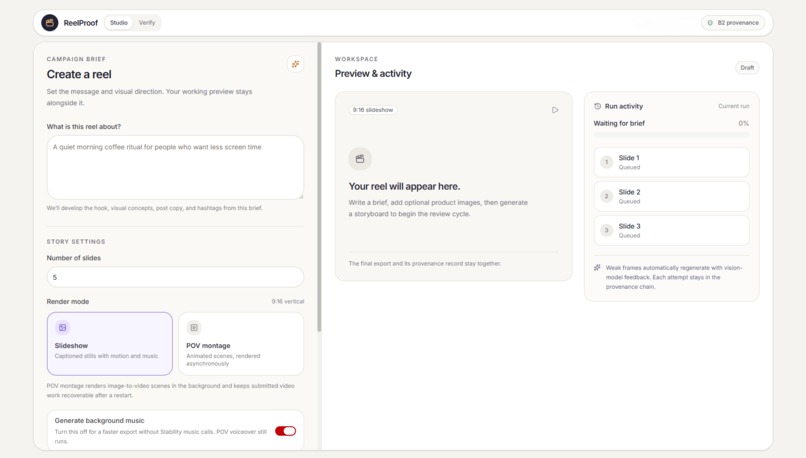
Task: Click the sparkle icon beside Weak frames note
Action: [x=597, y=268]
